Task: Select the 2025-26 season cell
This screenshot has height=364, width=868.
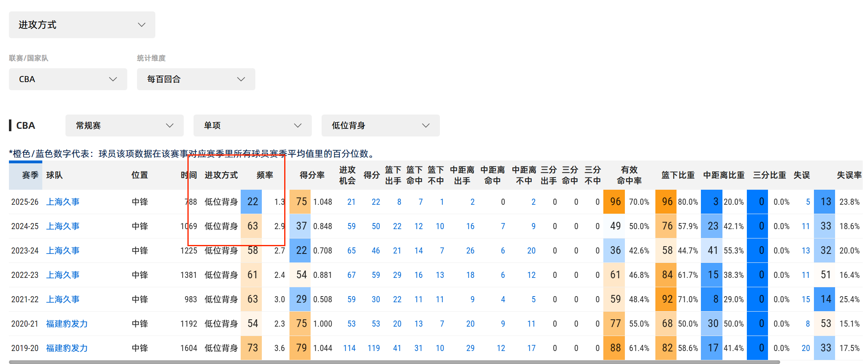Action: click(25, 202)
